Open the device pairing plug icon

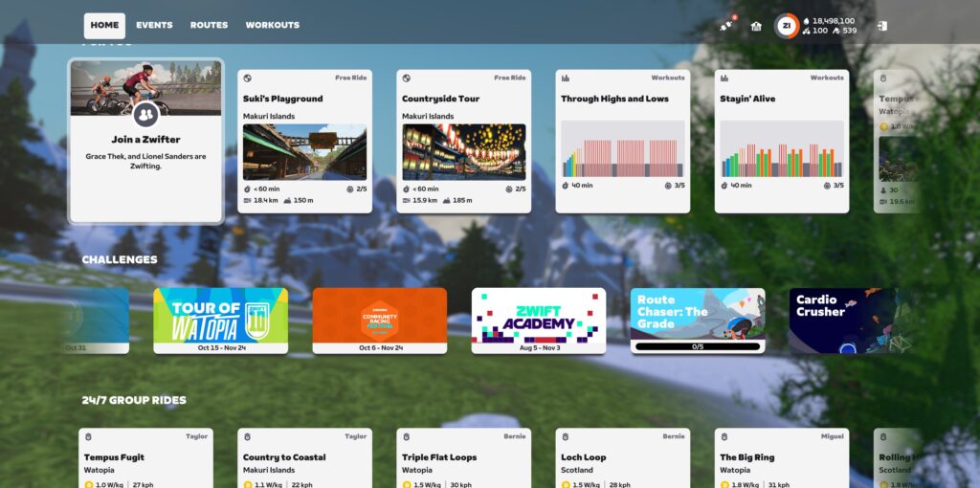pos(726,26)
